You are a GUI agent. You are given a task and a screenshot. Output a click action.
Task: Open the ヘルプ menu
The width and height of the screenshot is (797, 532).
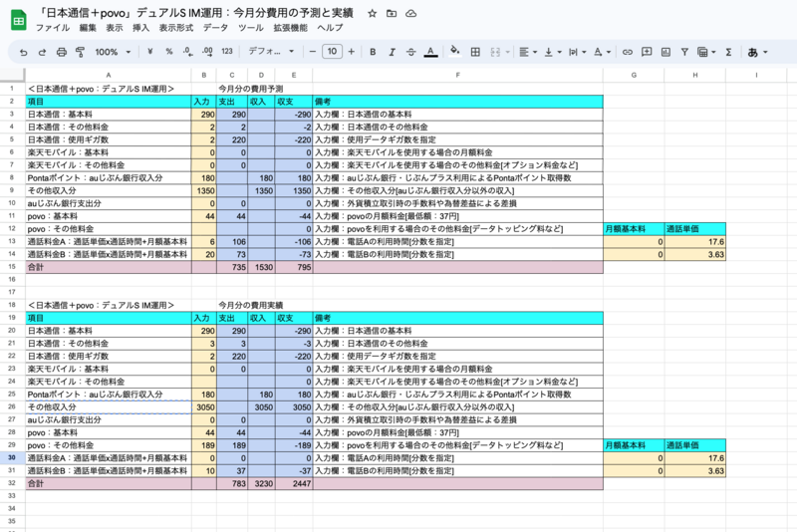[x=330, y=28]
